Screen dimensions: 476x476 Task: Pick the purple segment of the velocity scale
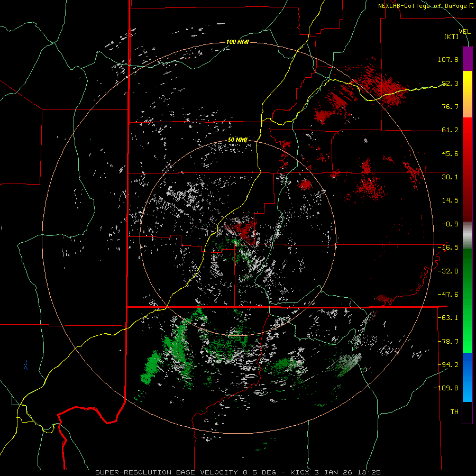pyautogui.click(x=467, y=59)
